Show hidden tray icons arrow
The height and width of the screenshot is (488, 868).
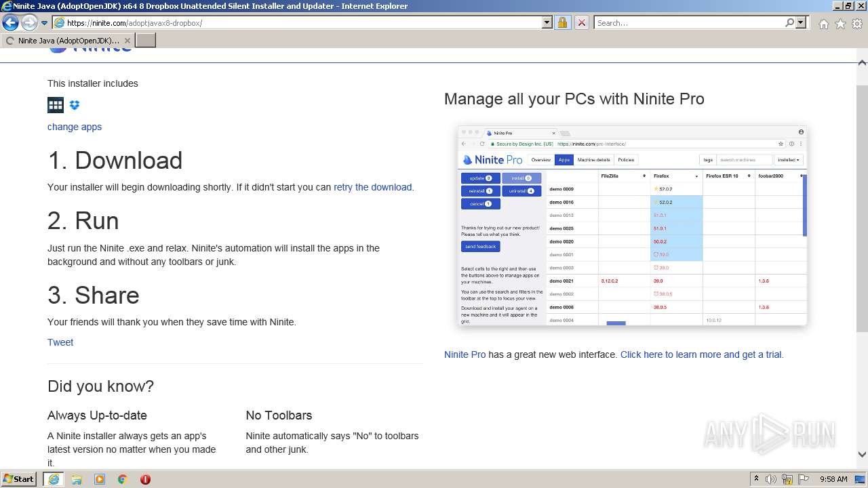coord(756,479)
